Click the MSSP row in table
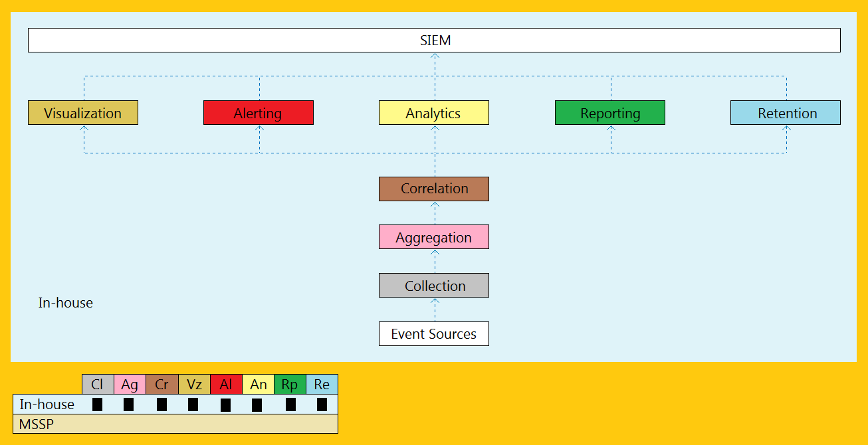This screenshot has width=868, height=445. click(175, 424)
